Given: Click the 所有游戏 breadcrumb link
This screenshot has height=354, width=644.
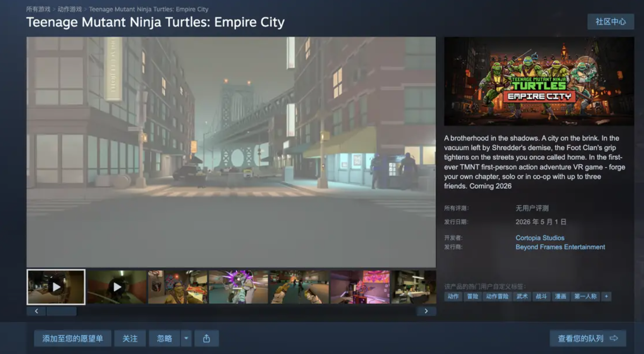Looking at the screenshot, I should [x=38, y=9].
